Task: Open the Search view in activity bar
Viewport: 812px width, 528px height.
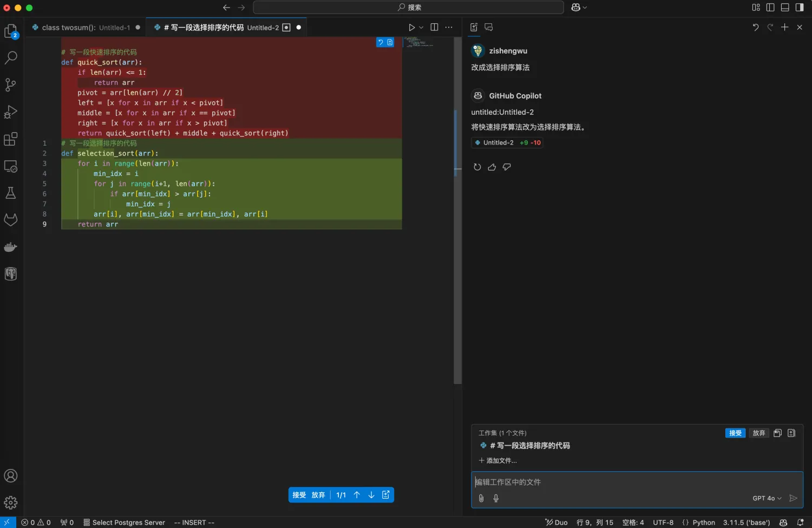Action: [x=11, y=58]
